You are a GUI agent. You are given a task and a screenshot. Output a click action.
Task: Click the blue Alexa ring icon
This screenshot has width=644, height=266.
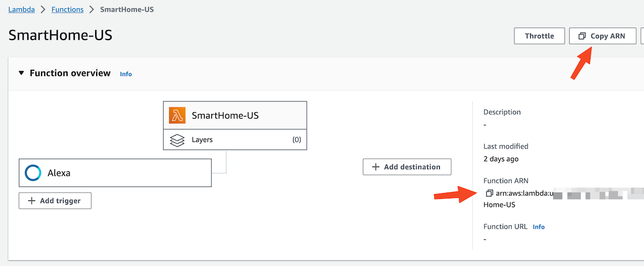point(33,173)
